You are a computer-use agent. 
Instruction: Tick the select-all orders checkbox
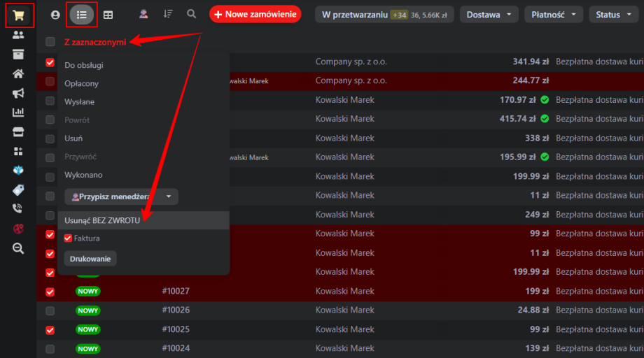[50, 42]
